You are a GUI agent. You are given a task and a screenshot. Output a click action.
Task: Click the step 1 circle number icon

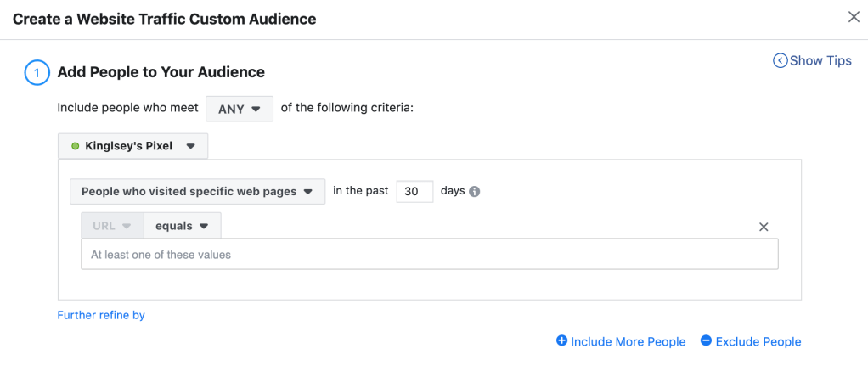37,73
